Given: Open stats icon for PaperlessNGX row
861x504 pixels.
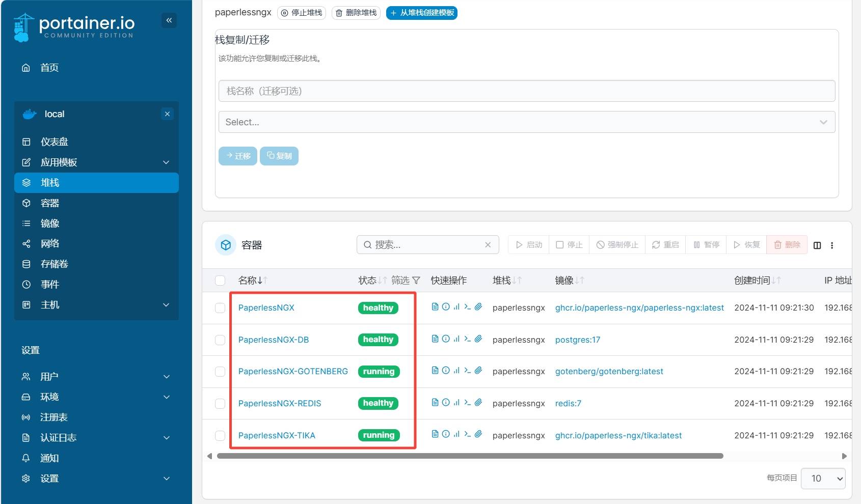Looking at the screenshot, I should click(x=456, y=307).
